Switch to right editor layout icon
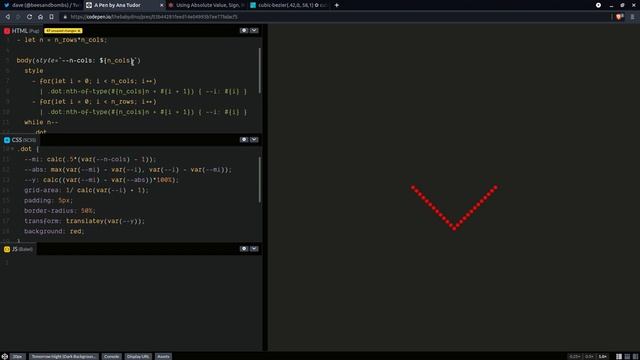Screen dimensions: 640x360 [636, 356]
